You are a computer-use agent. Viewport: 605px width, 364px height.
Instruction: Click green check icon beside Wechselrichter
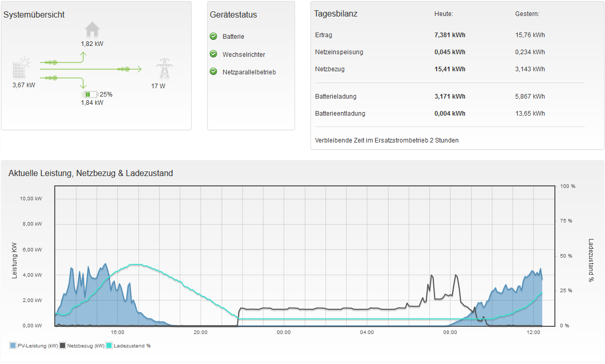213,54
